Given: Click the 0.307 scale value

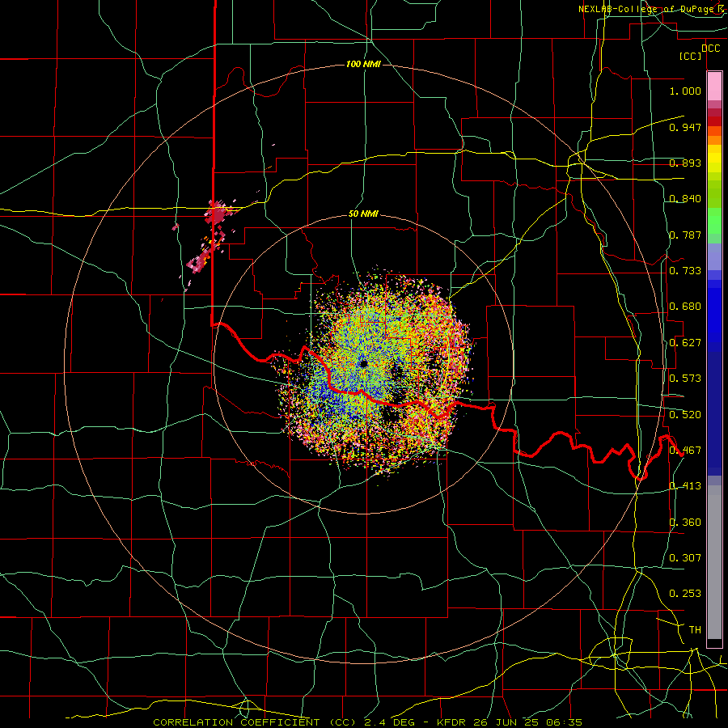Looking at the screenshot, I should [x=685, y=558].
